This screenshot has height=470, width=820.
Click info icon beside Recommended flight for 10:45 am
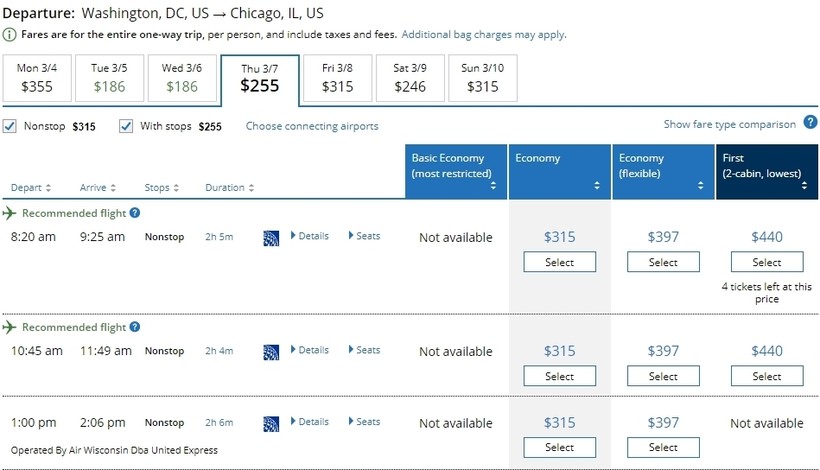[x=135, y=327]
